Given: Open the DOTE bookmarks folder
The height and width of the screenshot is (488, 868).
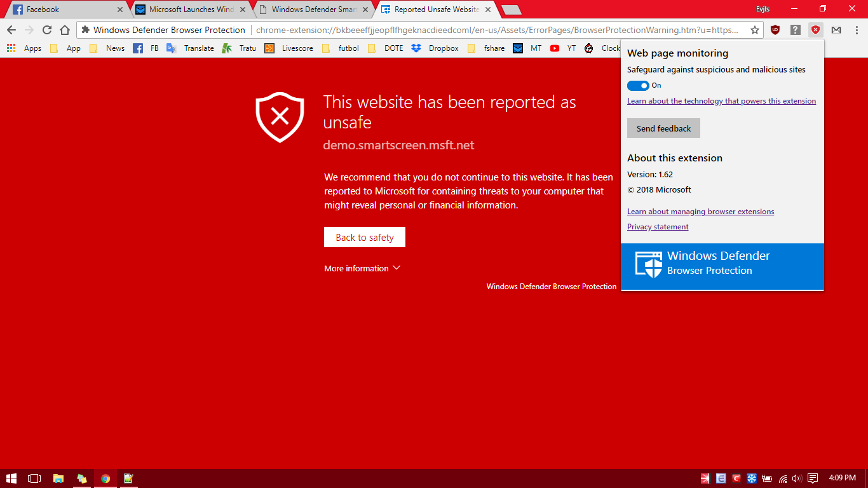Looking at the screenshot, I should click(385, 48).
